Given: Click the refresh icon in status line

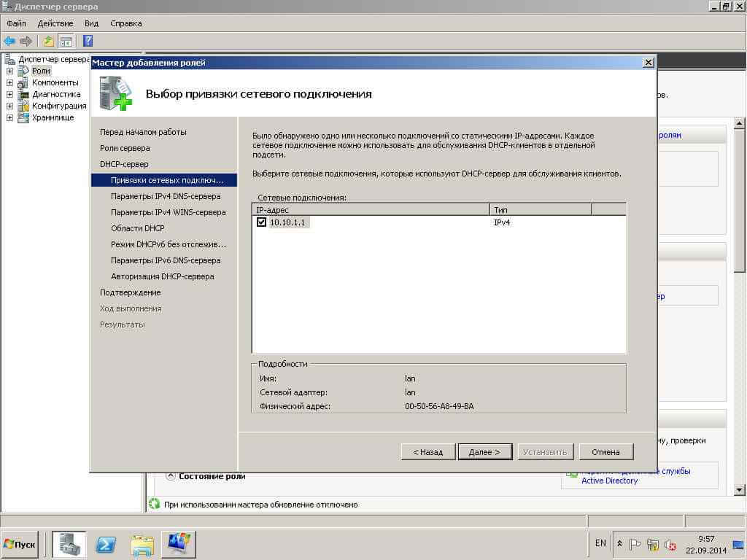Looking at the screenshot, I should click(x=155, y=504).
